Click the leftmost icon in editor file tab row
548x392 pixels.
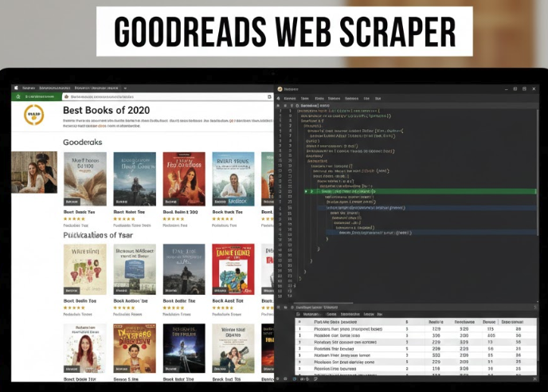280,104
